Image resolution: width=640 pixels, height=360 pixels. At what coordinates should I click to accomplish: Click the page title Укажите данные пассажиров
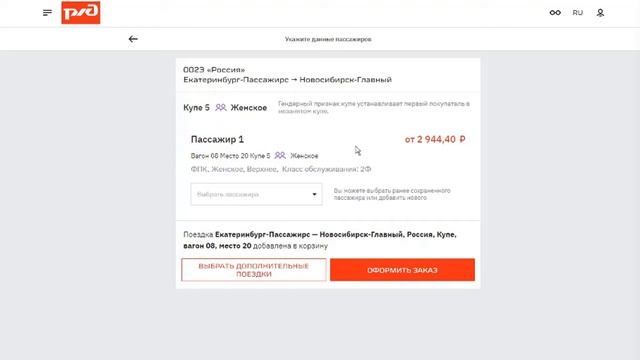tap(328, 39)
